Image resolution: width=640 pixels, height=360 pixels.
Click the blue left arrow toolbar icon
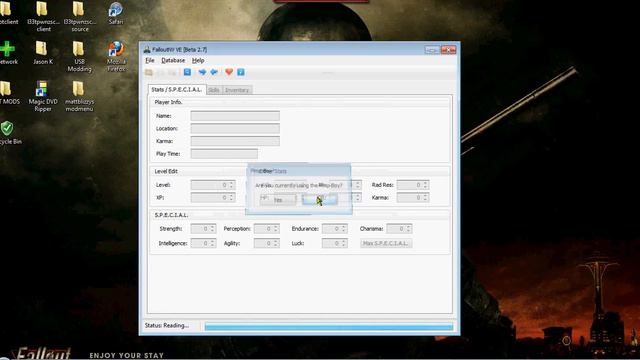(x=214, y=72)
